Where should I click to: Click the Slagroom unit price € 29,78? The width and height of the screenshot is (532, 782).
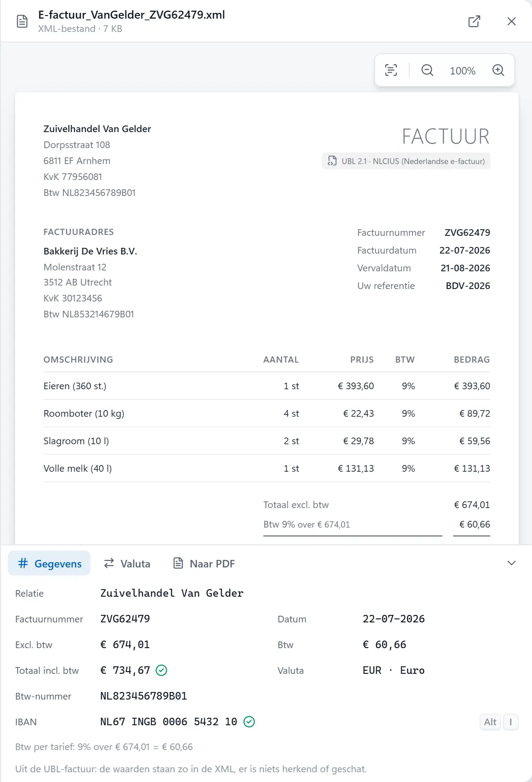click(359, 441)
